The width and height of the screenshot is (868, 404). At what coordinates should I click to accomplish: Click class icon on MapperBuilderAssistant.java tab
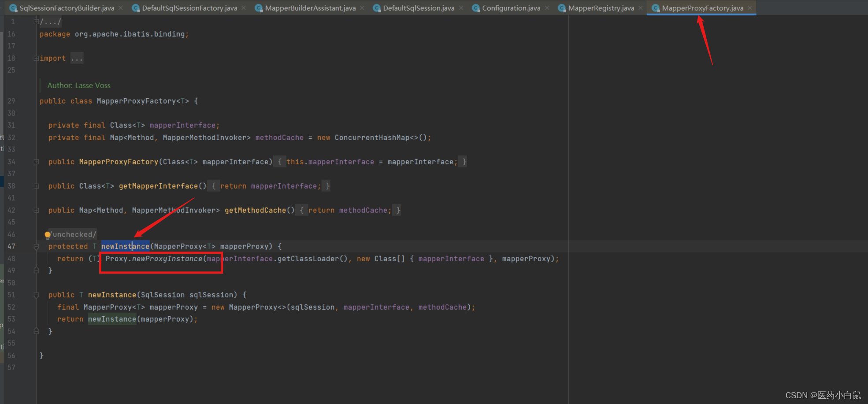click(259, 8)
